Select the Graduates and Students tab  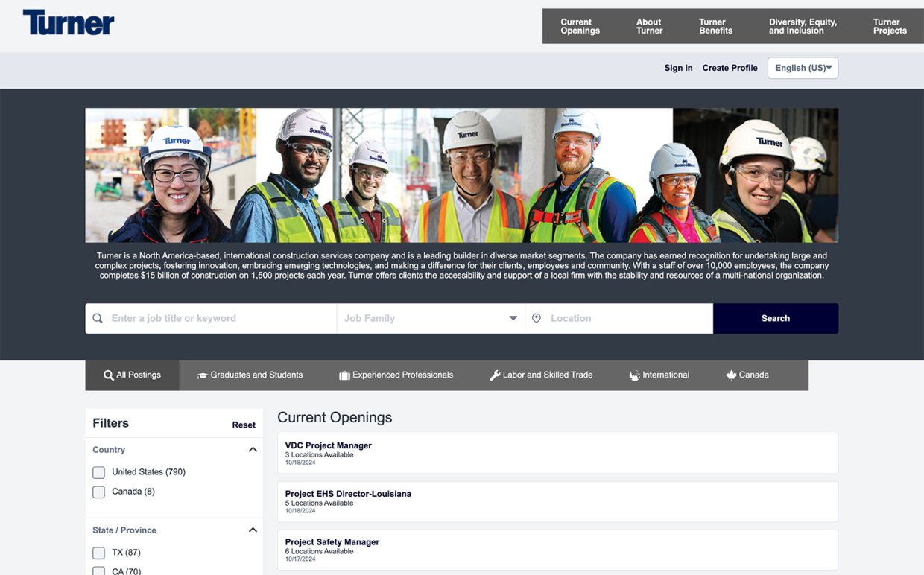click(x=250, y=375)
